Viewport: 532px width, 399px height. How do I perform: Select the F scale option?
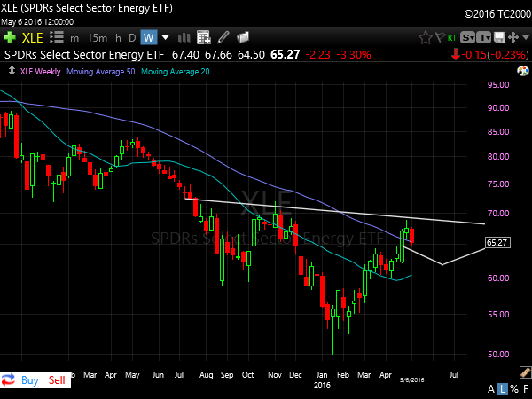[526, 389]
